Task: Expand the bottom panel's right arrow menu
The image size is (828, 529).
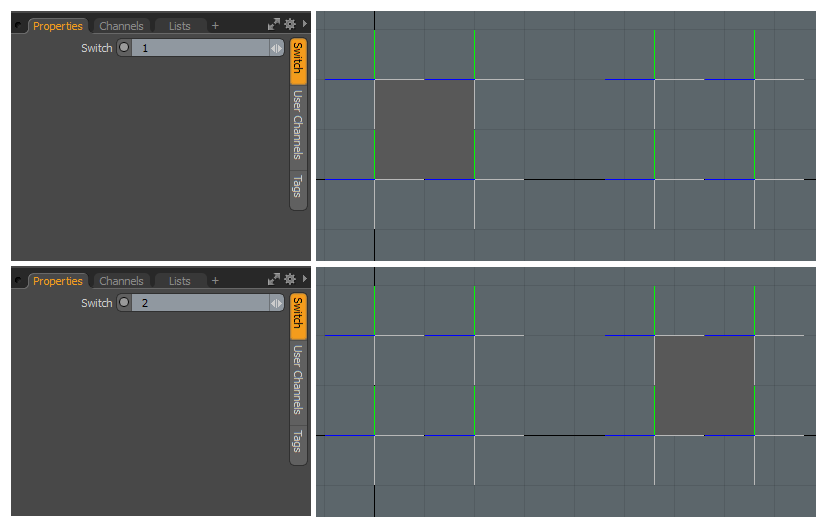Action: pyautogui.click(x=305, y=280)
